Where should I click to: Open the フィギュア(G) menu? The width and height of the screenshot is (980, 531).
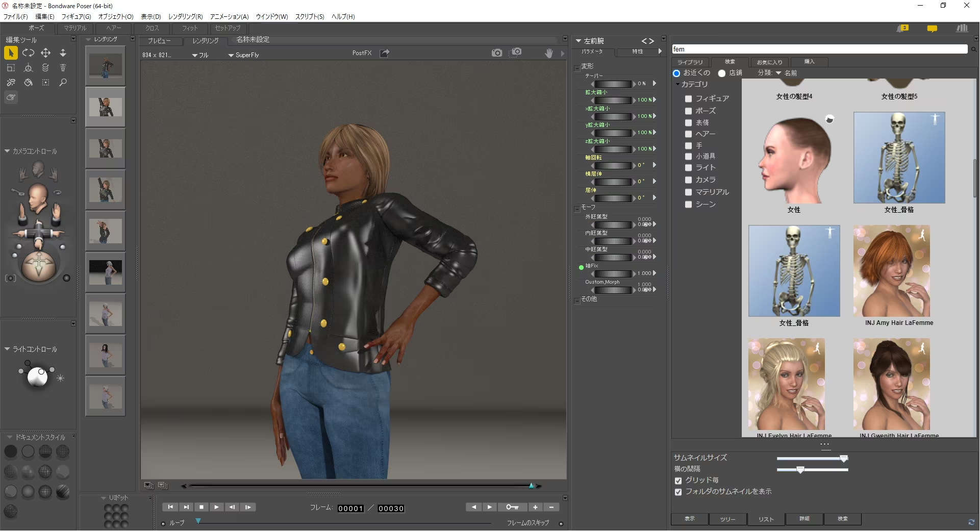coord(76,17)
